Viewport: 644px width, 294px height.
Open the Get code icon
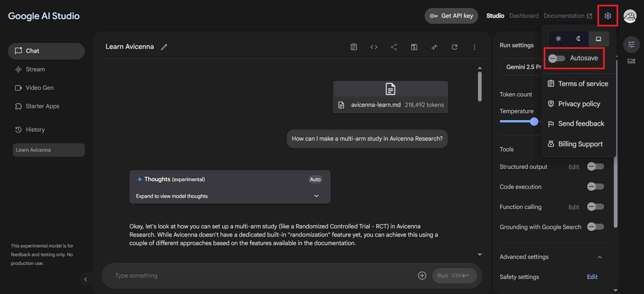click(374, 47)
